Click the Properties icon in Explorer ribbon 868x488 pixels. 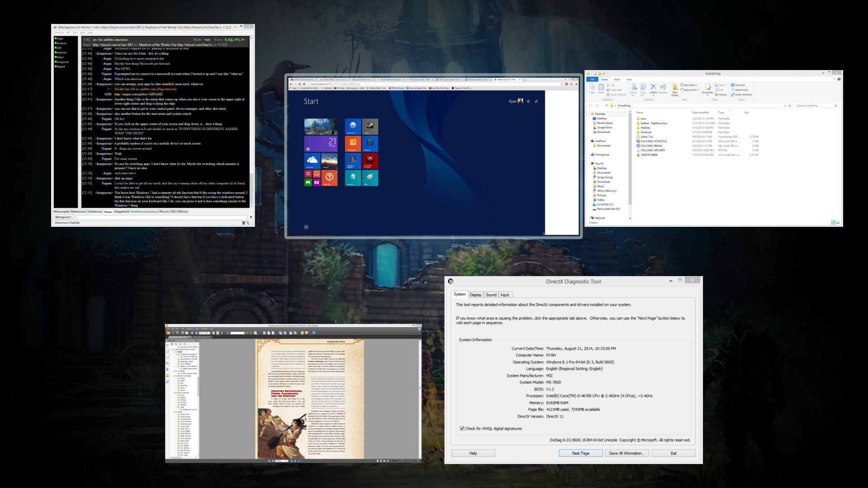pyautogui.click(x=708, y=89)
